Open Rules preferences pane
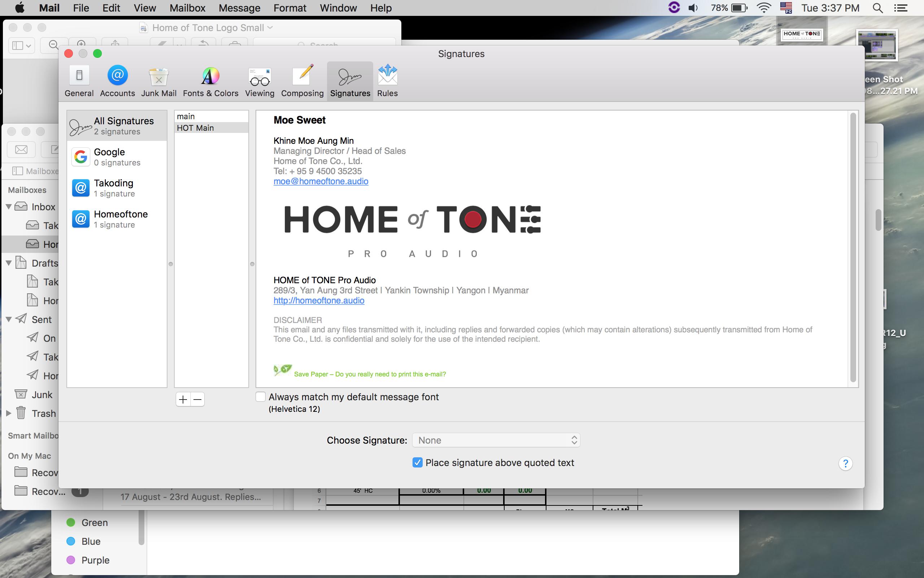 click(x=387, y=81)
